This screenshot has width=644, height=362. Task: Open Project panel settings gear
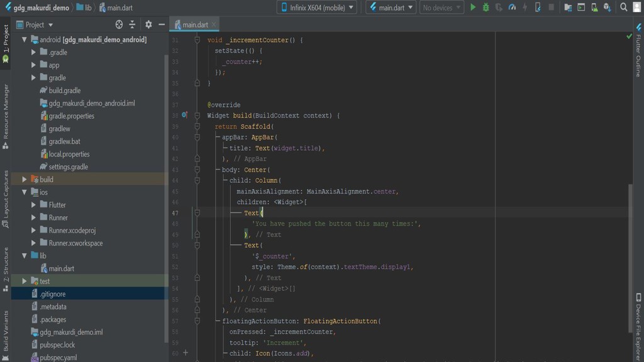[148, 25]
